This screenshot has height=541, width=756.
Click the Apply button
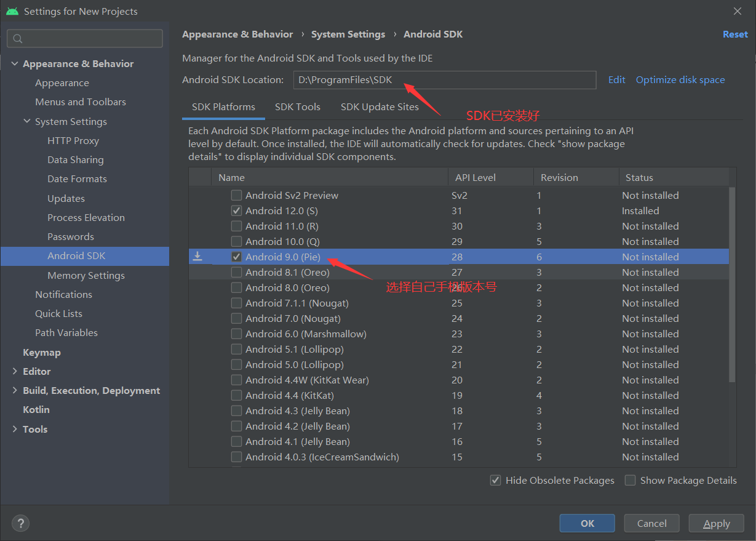[x=716, y=523]
